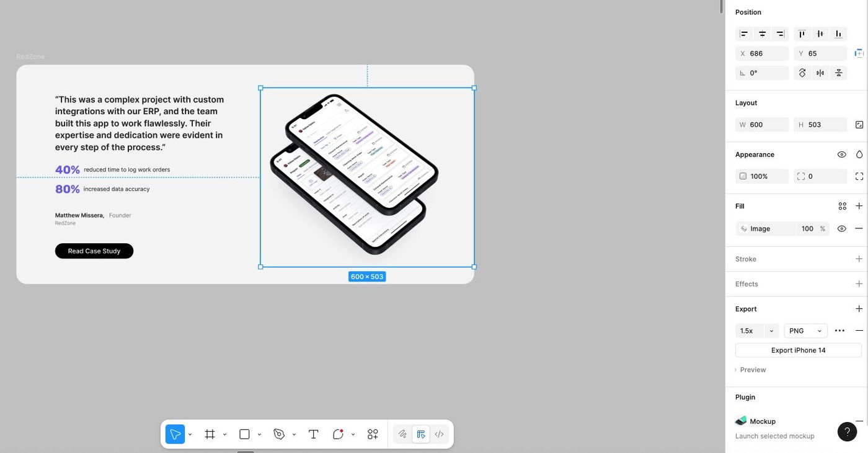
Task: Open fill styles and variables
Action: coord(842,206)
